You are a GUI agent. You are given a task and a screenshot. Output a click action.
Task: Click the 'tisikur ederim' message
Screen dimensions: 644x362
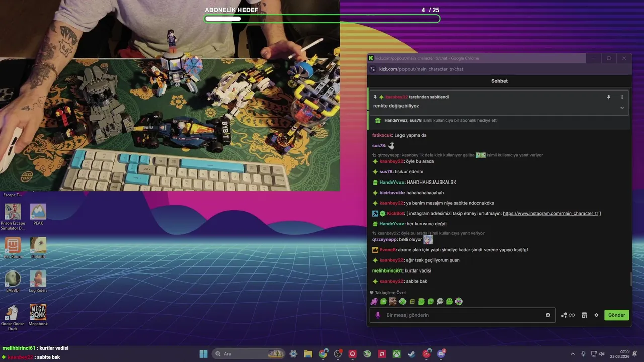(x=409, y=172)
